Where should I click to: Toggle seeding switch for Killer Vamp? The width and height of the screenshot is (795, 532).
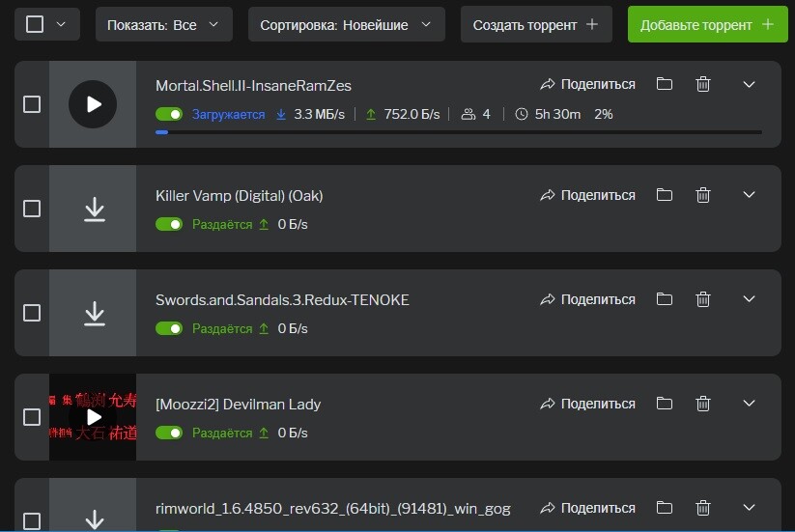pyautogui.click(x=169, y=224)
